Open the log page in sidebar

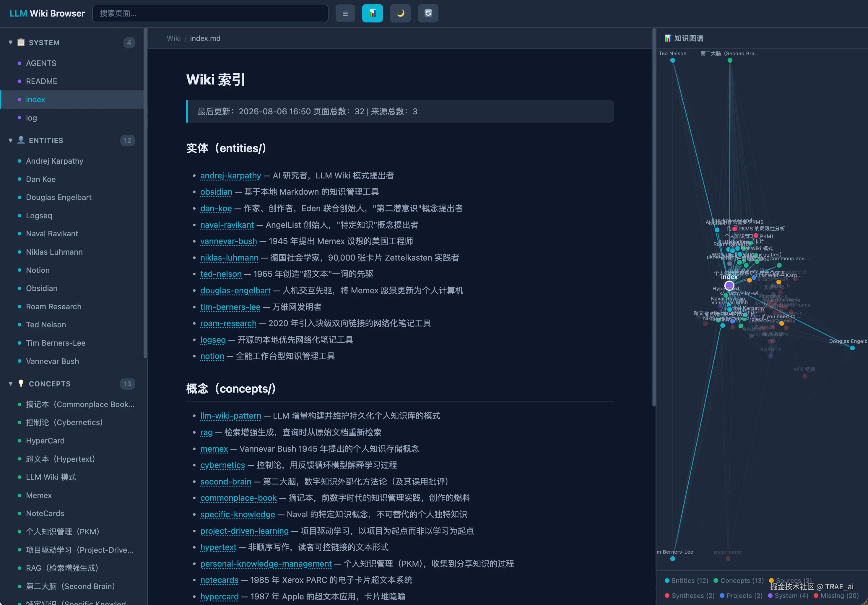tap(72, 118)
